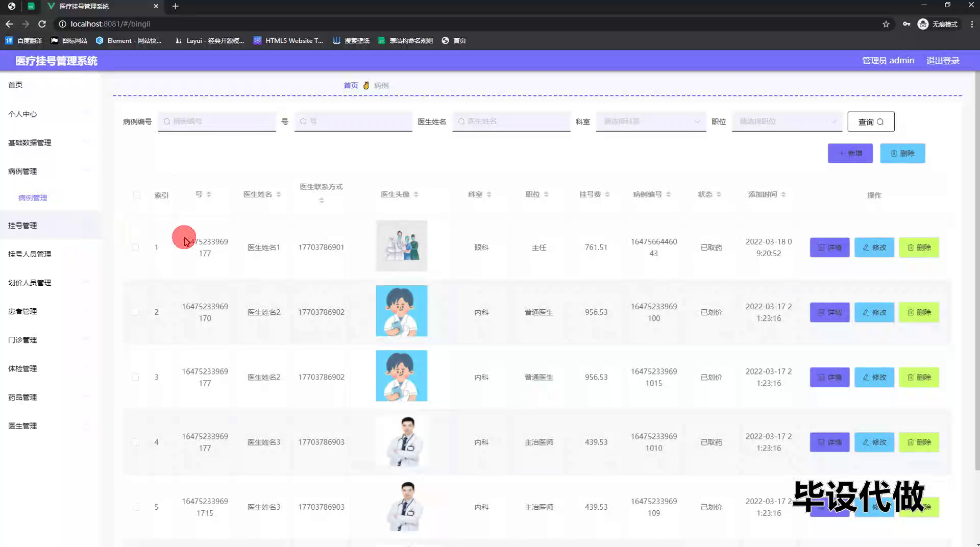Tick the checkbox for row 4
This screenshot has width=980, height=547.
135,442
